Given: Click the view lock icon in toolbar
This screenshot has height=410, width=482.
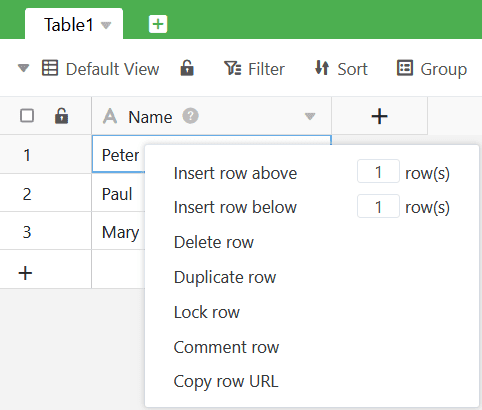Looking at the screenshot, I should [x=187, y=68].
